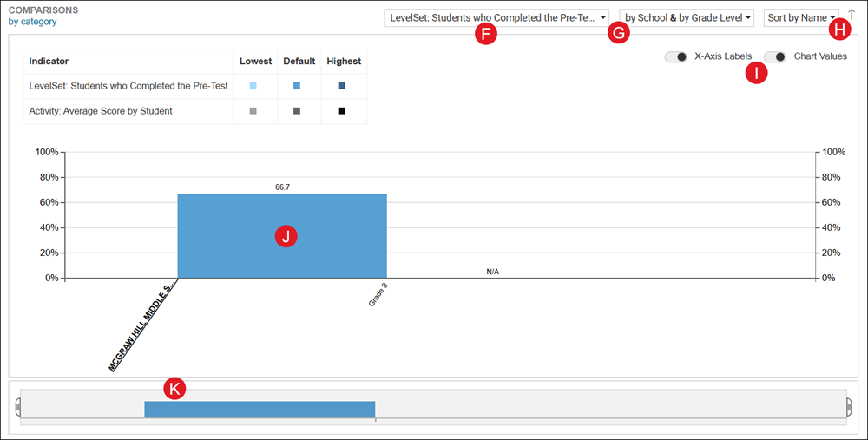Open the by School & Grade Level dropdown

pos(687,17)
